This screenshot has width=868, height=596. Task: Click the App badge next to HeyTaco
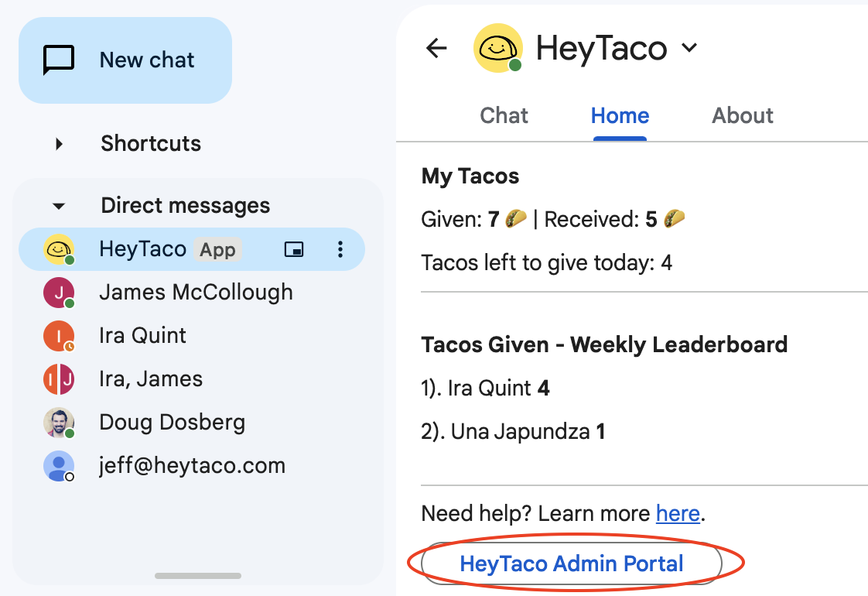click(x=217, y=250)
